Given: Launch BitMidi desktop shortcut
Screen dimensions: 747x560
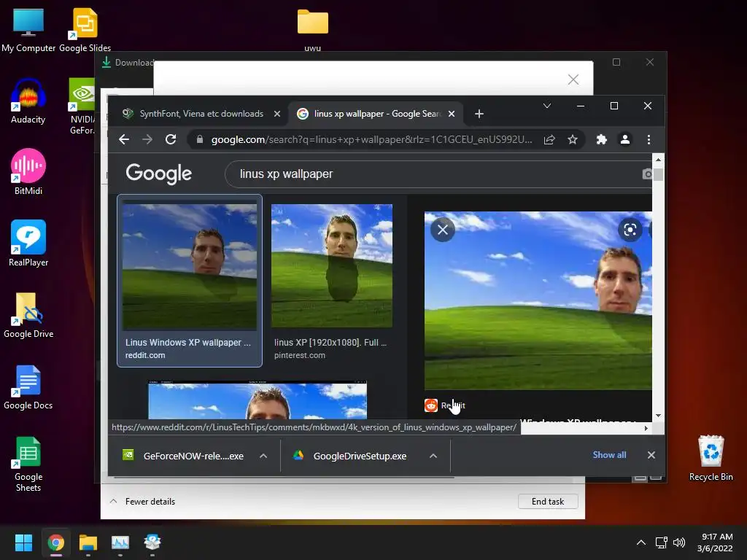Looking at the screenshot, I should point(28,172).
